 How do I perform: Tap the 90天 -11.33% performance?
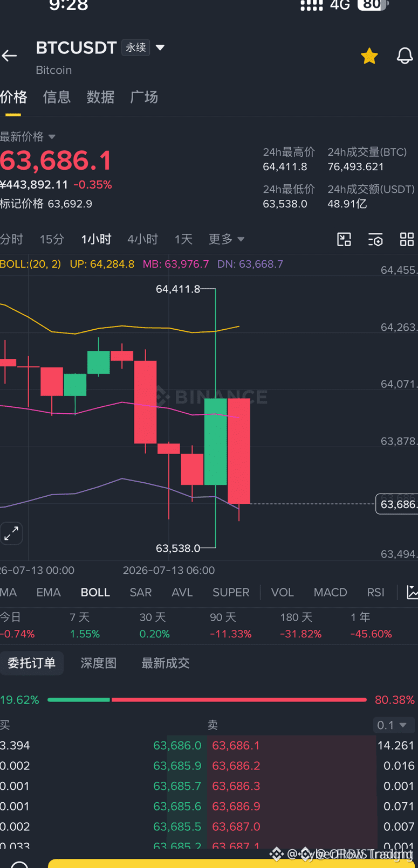231,626
